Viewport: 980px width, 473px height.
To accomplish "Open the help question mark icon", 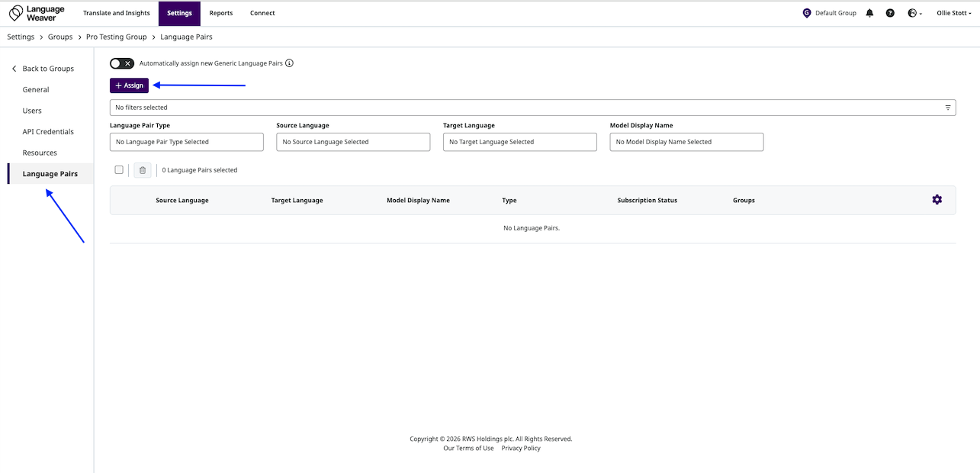I will [890, 13].
